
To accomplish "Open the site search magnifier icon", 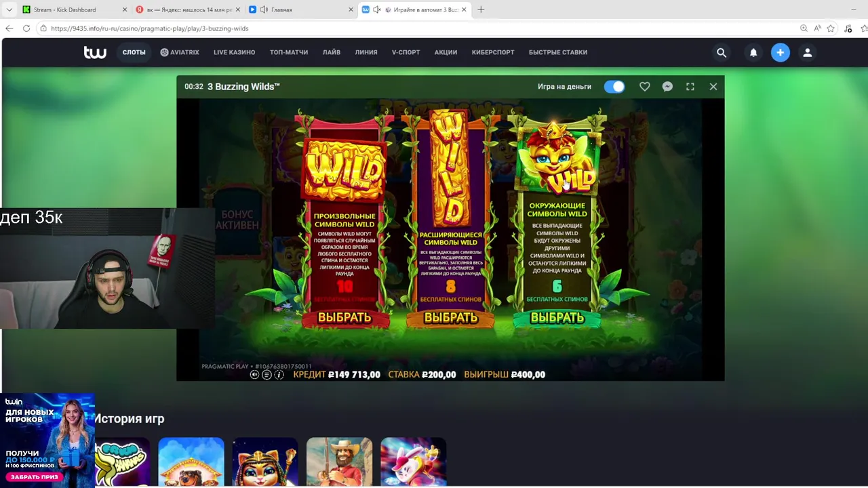I will [722, 52].
